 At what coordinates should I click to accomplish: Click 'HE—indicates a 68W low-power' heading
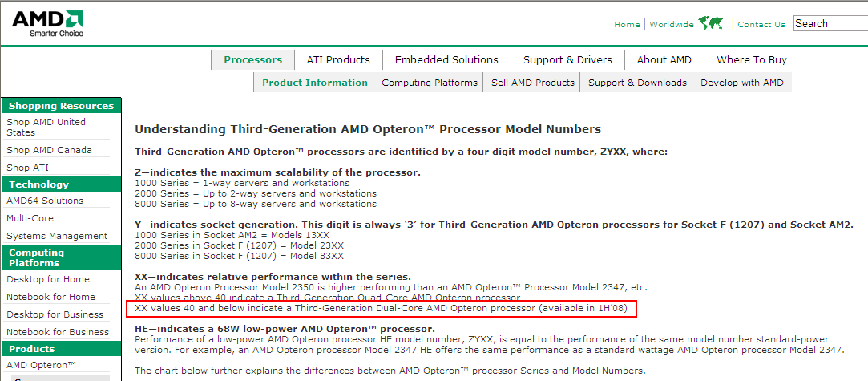pyautogui.click(x=285, y=329)
